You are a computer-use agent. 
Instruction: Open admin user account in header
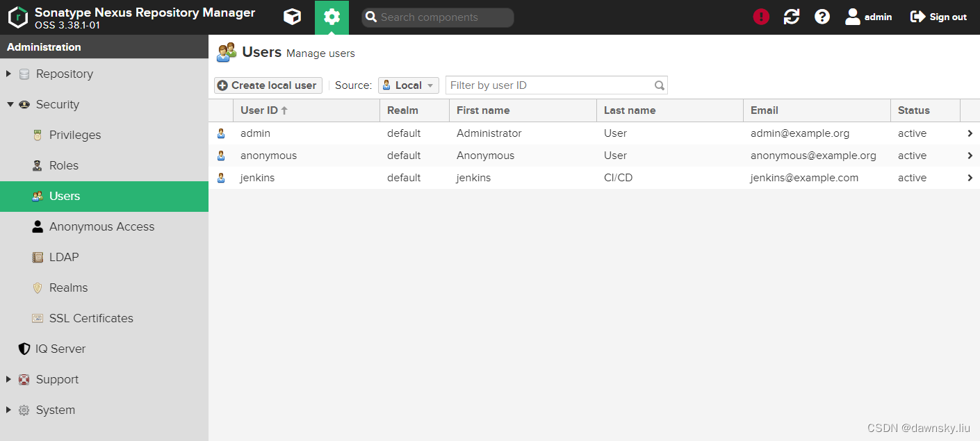(869, 17)
